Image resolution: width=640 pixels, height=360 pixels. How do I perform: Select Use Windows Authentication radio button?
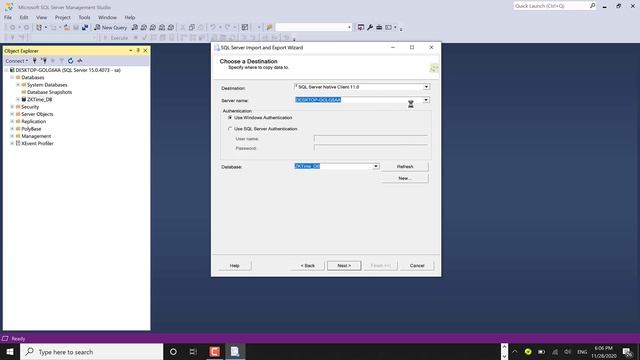[x=230, y=118]
